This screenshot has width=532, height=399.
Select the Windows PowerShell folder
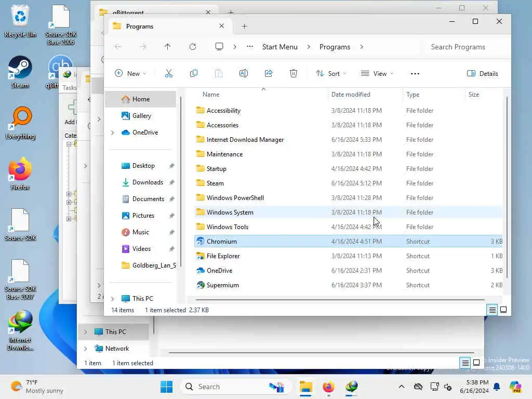(x=348, y=198)
